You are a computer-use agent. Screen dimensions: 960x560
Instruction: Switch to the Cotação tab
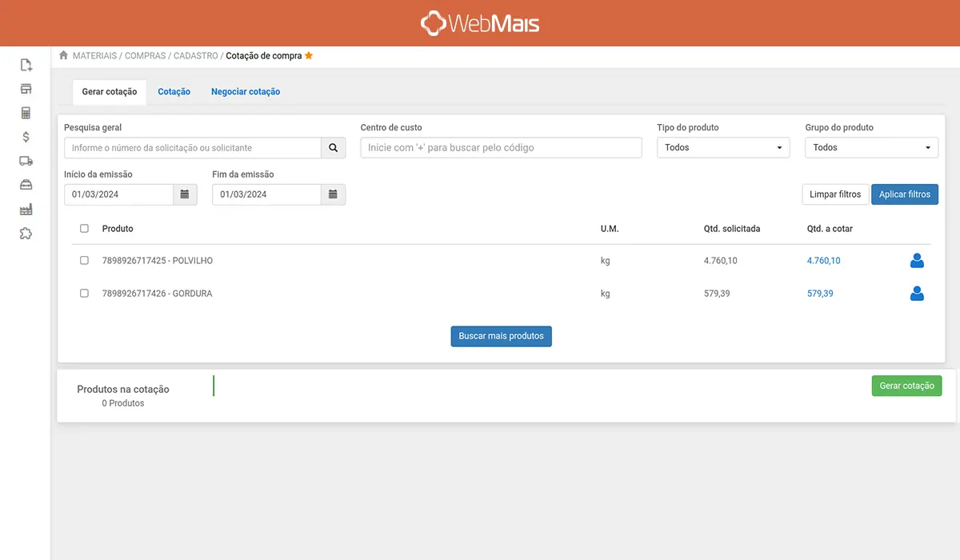click(174, 91)
